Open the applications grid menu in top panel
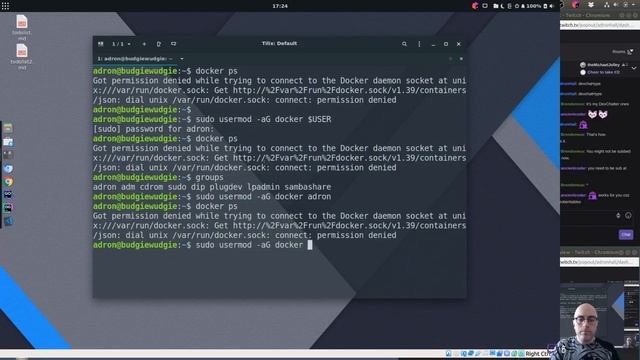 [5, 6]
